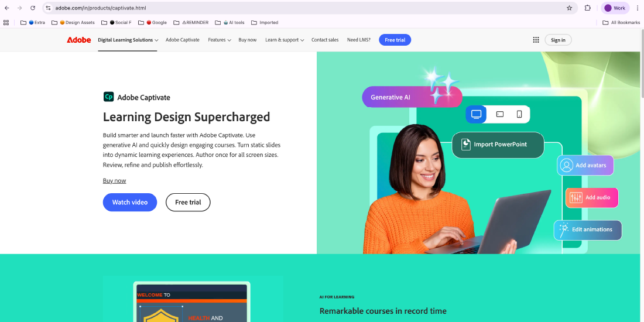The height and width of the screenshot is (322, 644).
Task: Bookmark this page with the star icon
Action: coord(569,8)
